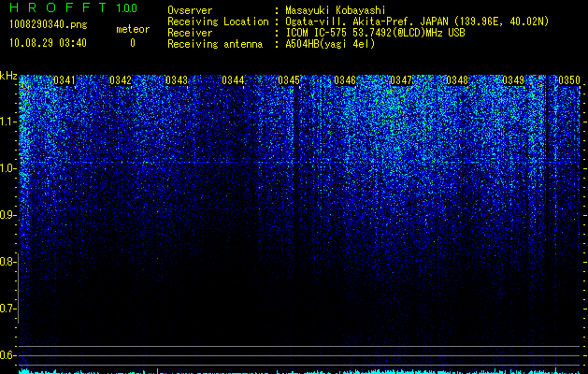Click the 0341 time marker
Image resolution: width=588 pixels, height=374 pixels.
[65, 80]
